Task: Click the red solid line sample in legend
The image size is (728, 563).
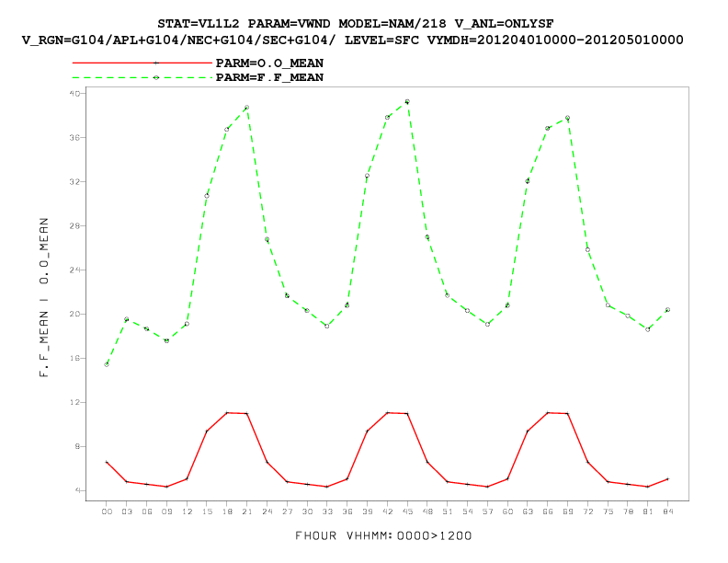Action: click(x=142, y=63)
